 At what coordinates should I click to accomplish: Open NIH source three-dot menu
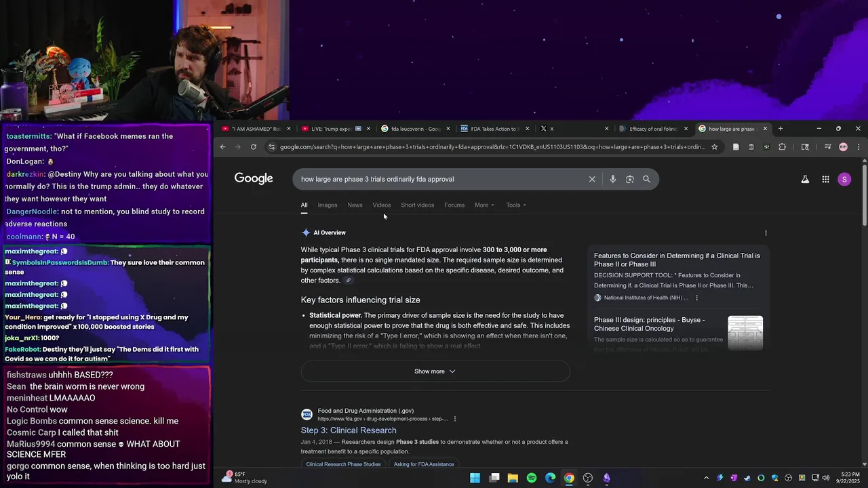[x=696, y=298]
